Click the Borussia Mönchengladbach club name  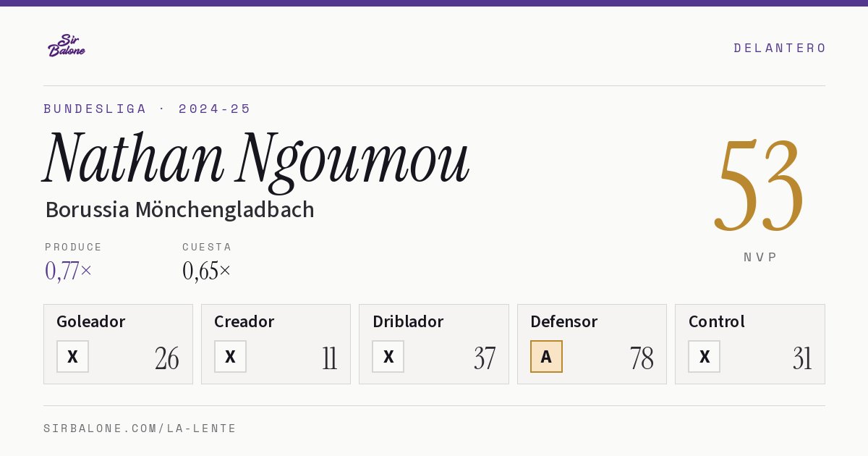coord(179,210)
